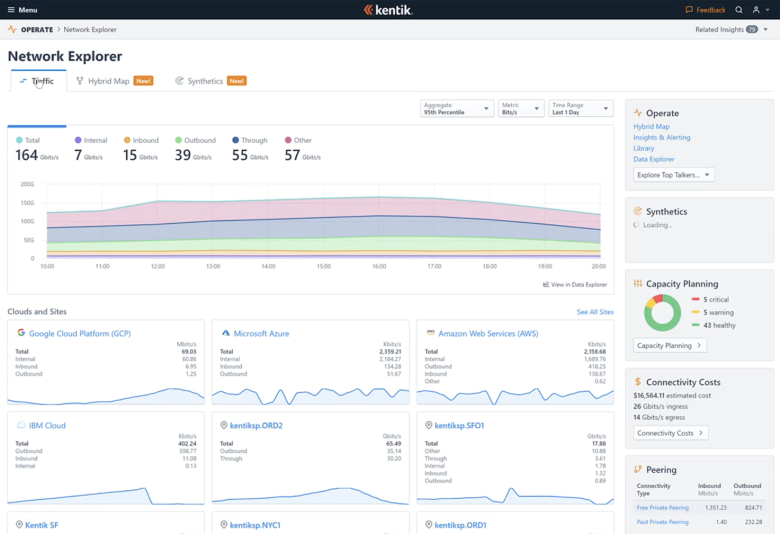Select the Traffic tab
The width and height of the screenshot is (780, 534).
[x=38, y=81]
